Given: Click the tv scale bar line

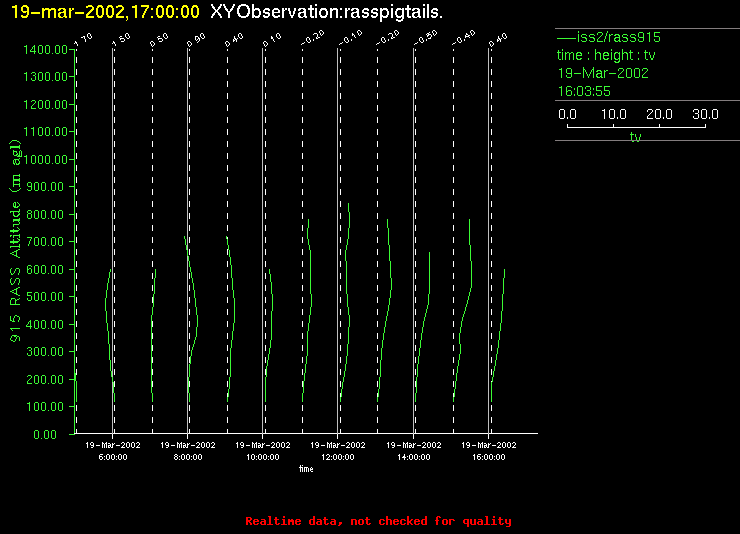Looking at the screenshot, I should (636, 127).
